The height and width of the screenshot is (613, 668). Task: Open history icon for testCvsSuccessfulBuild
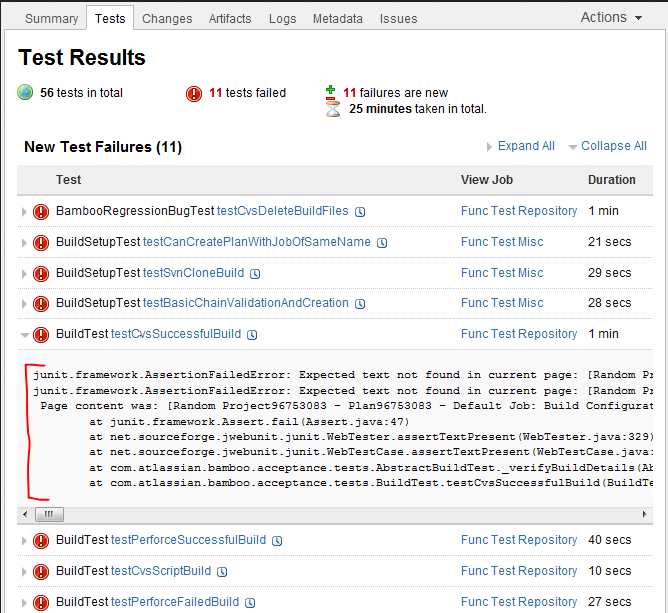pyautogui.click(x=252, y=335)
